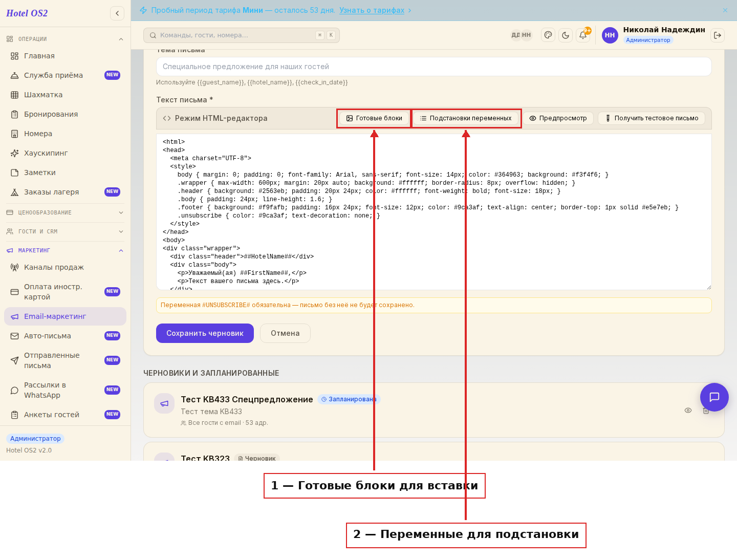Click the Анкеты гостей clipboard icon
Viewport: 737px width, 560px height.
coord(14,415)
